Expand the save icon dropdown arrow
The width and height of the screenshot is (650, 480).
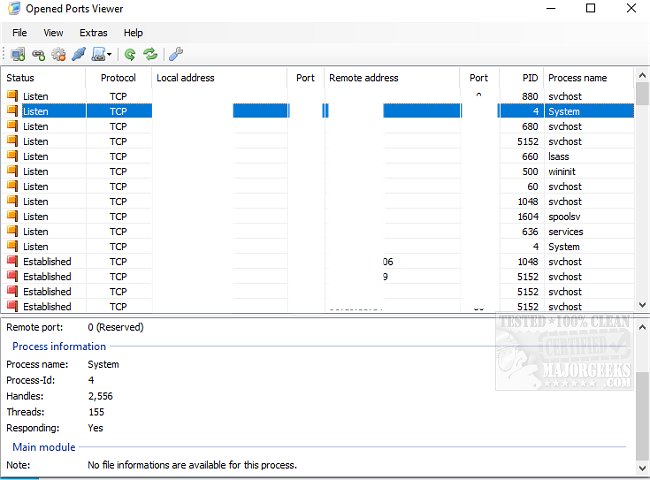[x=109, y=55]
